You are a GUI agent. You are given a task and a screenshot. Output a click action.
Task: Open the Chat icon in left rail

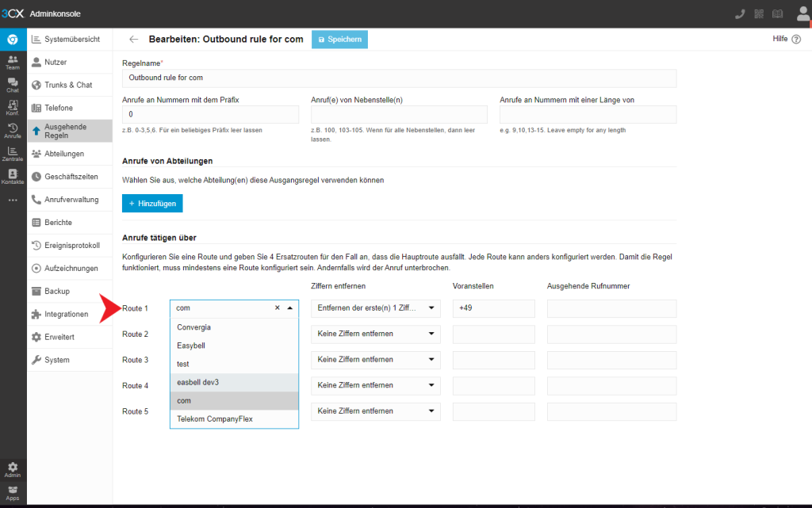(x=13, y=85)
